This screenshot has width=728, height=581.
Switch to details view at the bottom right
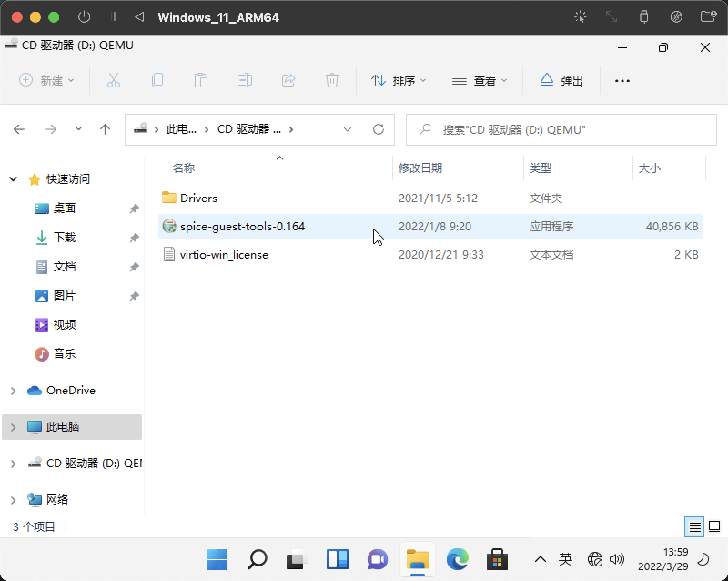tap(695, 527)
